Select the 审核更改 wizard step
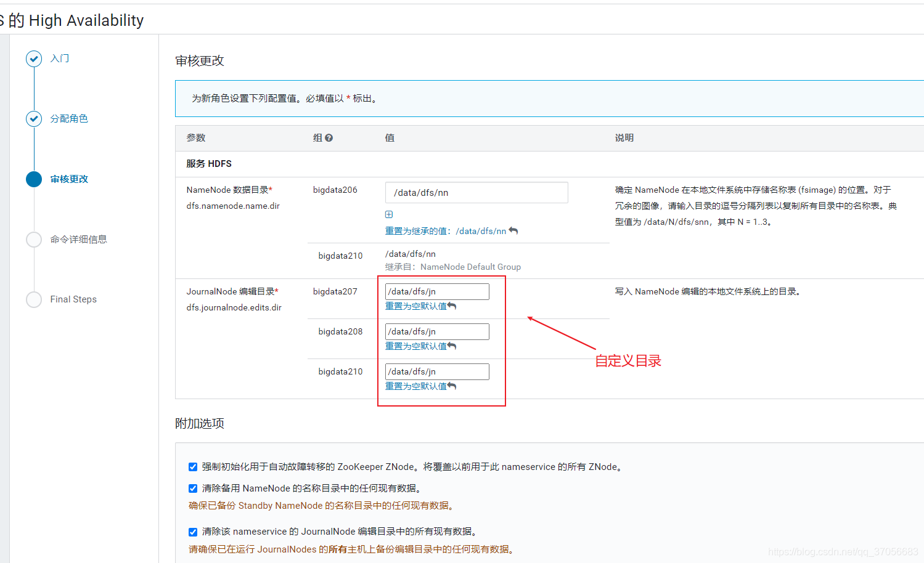Viewport: 924px width, 563px height. (69, 179)
